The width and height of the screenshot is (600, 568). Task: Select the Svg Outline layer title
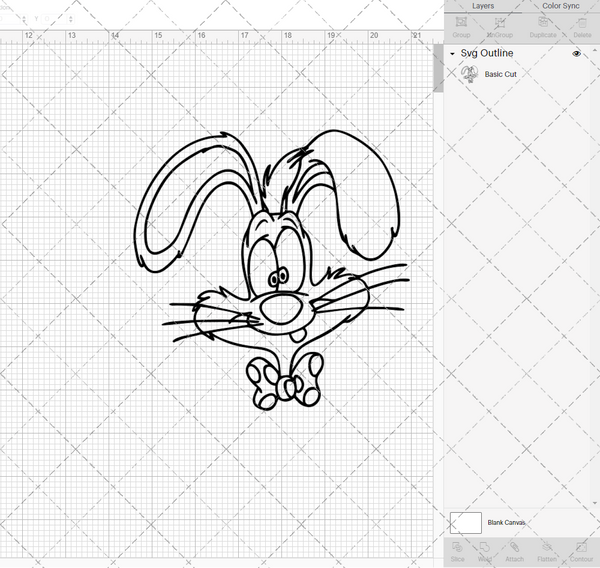487,53
